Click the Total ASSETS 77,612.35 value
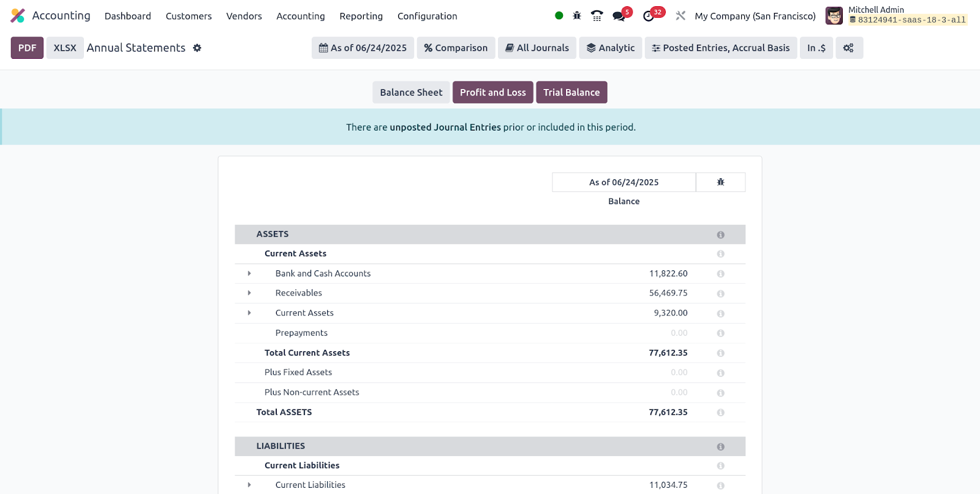980x494 pixels. (668, 412)
